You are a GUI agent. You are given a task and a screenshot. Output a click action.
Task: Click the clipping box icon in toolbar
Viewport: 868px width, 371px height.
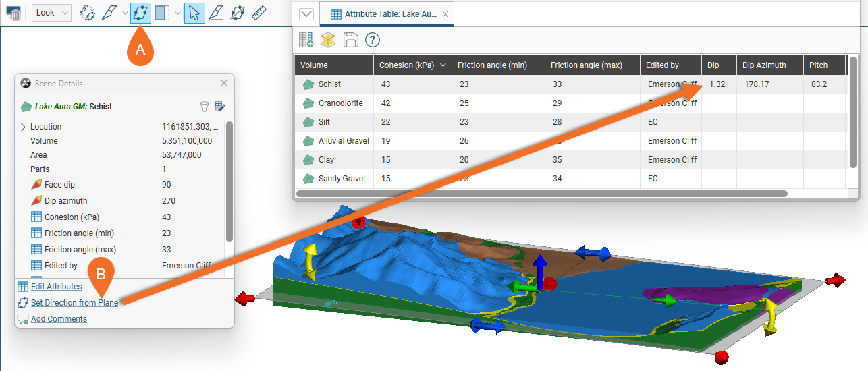162,12
